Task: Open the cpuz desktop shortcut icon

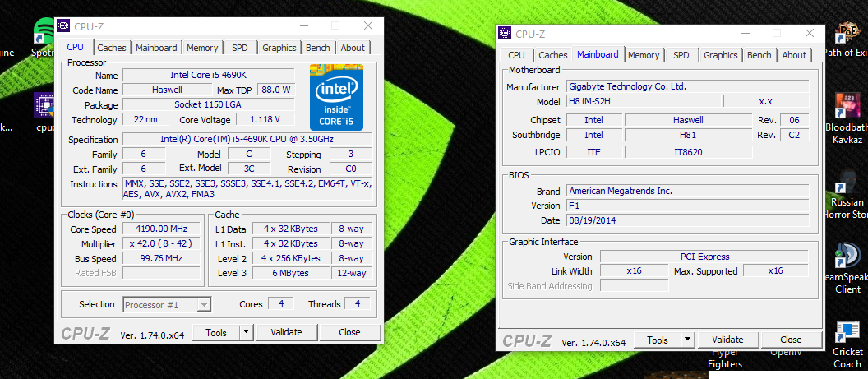Action: 45,105
